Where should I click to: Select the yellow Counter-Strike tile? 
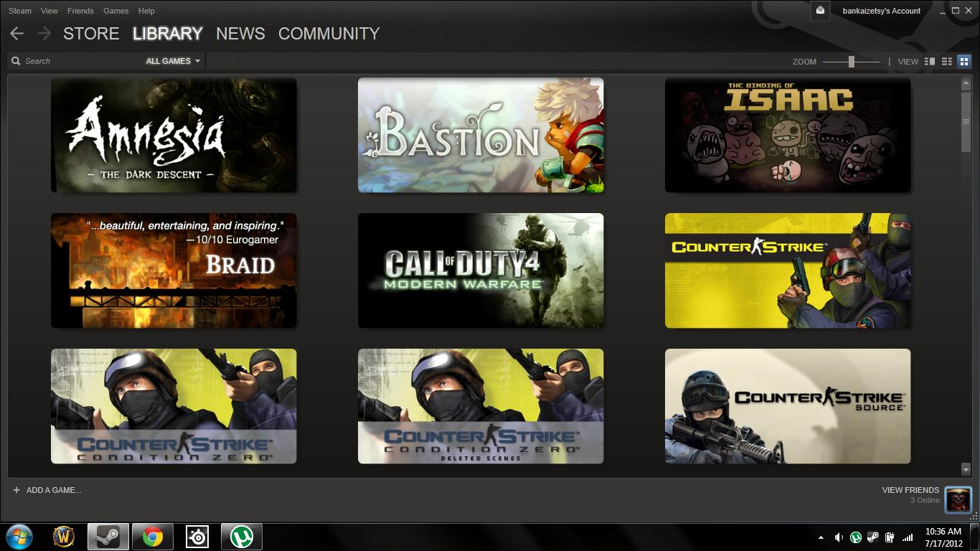[x=788, y=270]
